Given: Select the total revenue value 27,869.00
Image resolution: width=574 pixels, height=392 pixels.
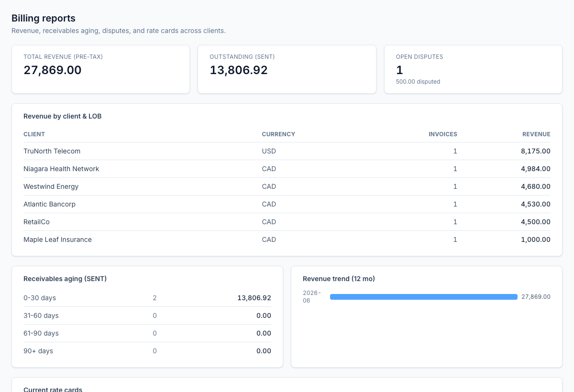Looking at the screenshot, I should (53, 70).
